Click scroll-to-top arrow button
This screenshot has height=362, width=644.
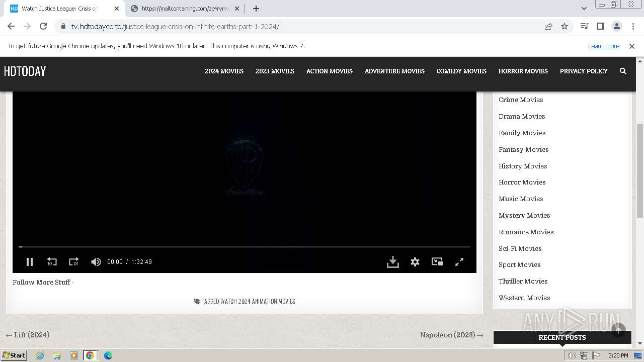point(618,330)
